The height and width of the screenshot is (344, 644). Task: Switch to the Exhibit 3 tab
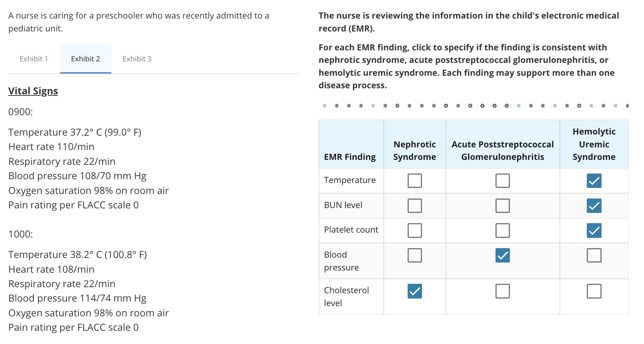[137, 59]
